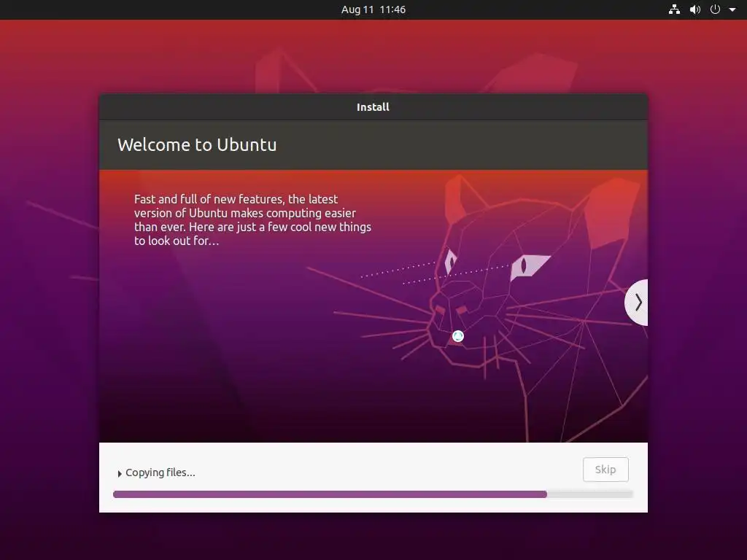This screenshot has height=560, width=747.
Task: Click the 'Fast and full of new features' paragraph
Action: click(x=252, y=219)
